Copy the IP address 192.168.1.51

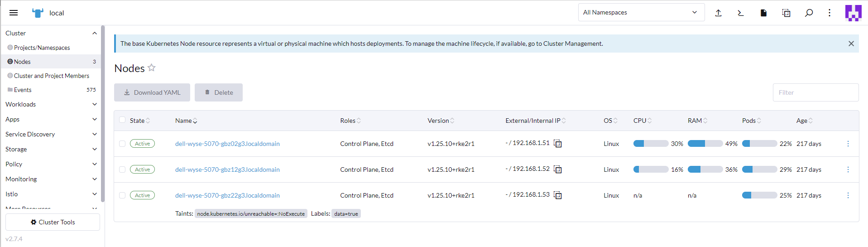tap(558, 144)
